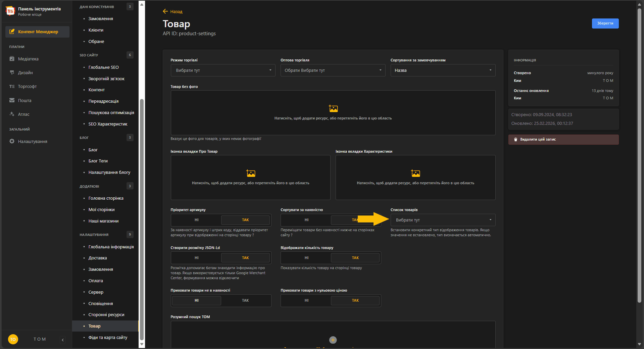Screen dimensions: 644x349
Task: Click the page's vertical scrollbar
Action: pyautogui.click(x=639, y=154)
